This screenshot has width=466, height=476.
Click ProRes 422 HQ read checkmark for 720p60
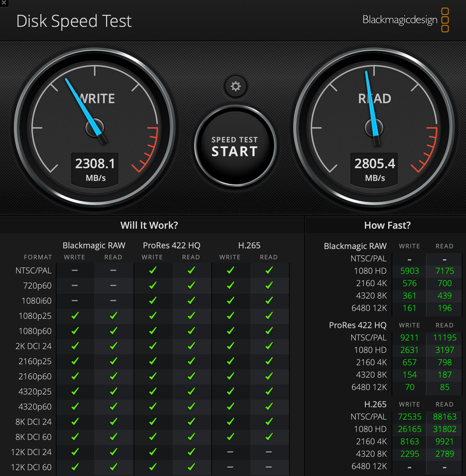pyautogui.click(x=191, y=286)
